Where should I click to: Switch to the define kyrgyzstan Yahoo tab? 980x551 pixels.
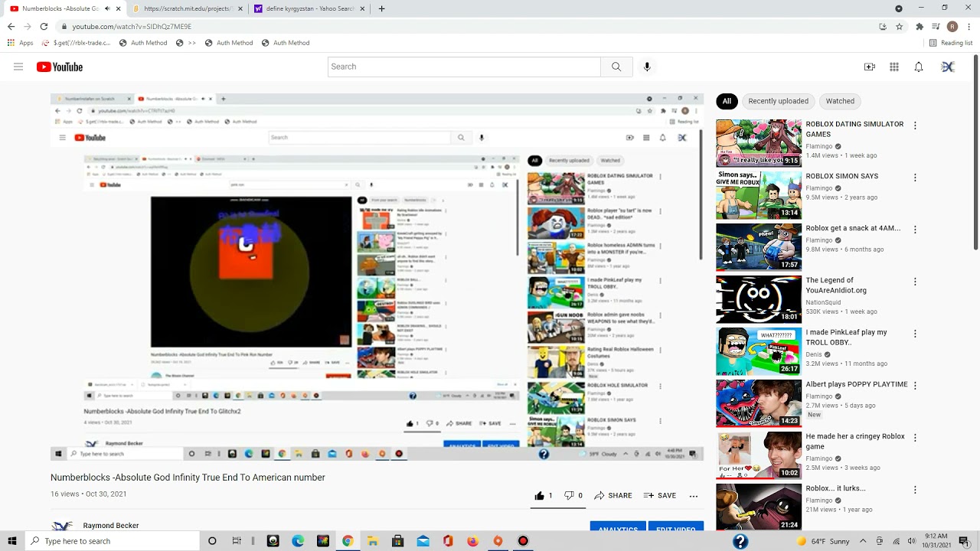[x=309, y=8]
